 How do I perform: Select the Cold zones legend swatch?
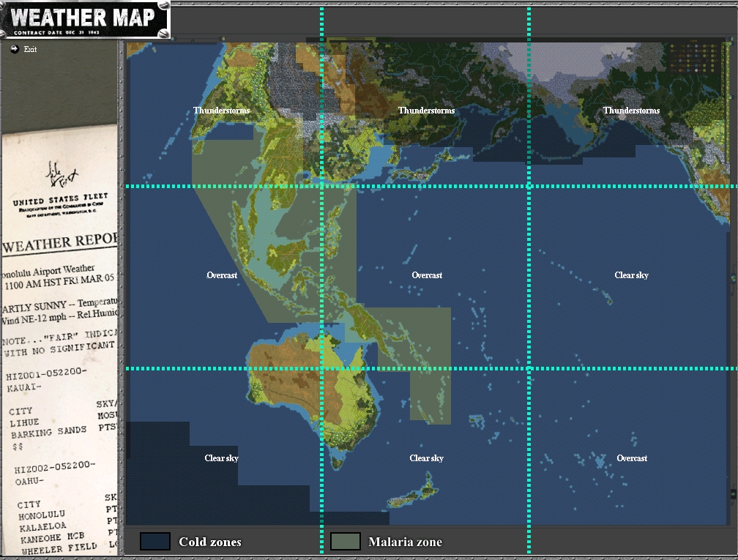(x=155, y=541)
